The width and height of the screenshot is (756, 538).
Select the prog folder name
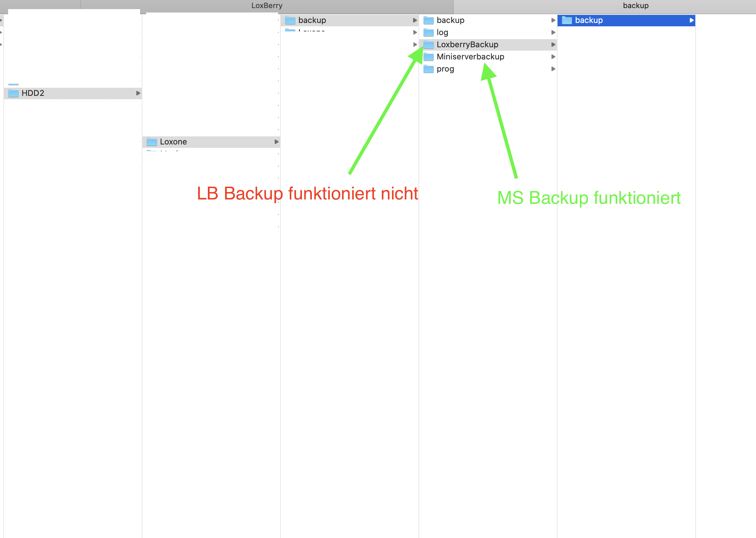point(445,69)
